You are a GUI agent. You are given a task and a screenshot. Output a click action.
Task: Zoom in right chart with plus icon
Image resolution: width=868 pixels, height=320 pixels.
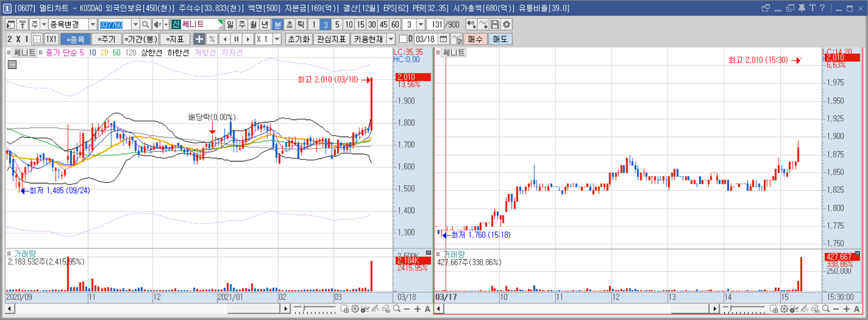[x=847, y=309]
